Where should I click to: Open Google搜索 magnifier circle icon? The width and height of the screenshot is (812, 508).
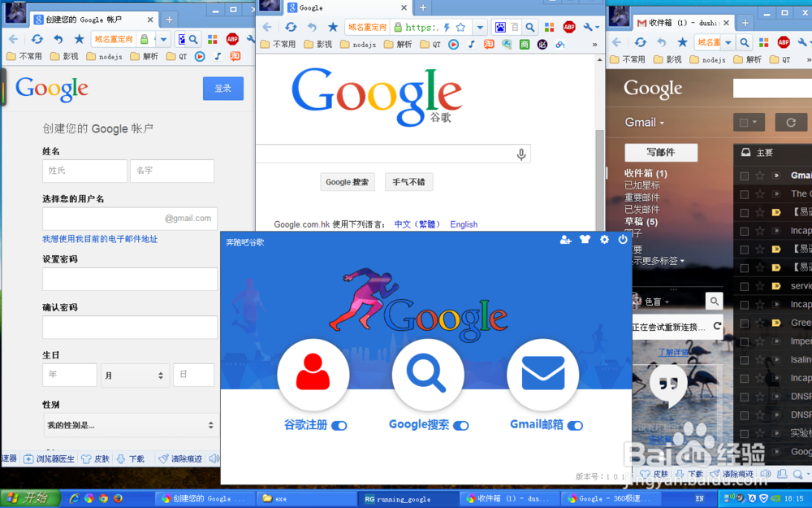point(427,374)
